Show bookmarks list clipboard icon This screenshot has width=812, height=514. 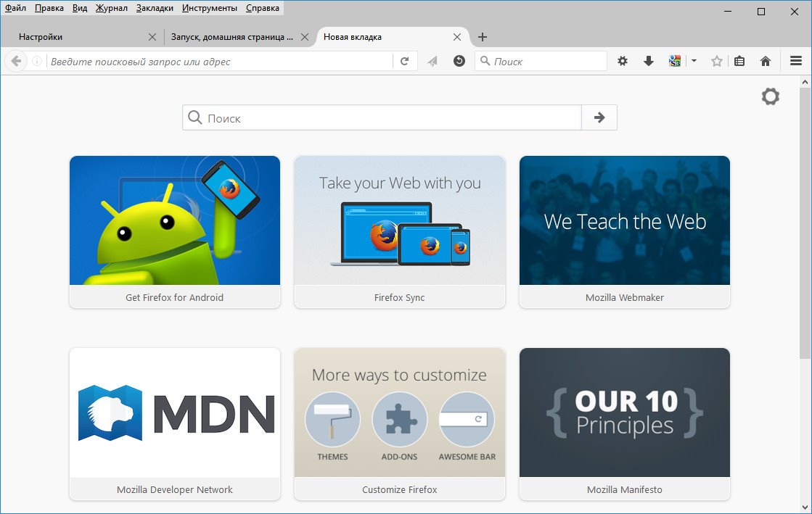(x=739, y=61)
